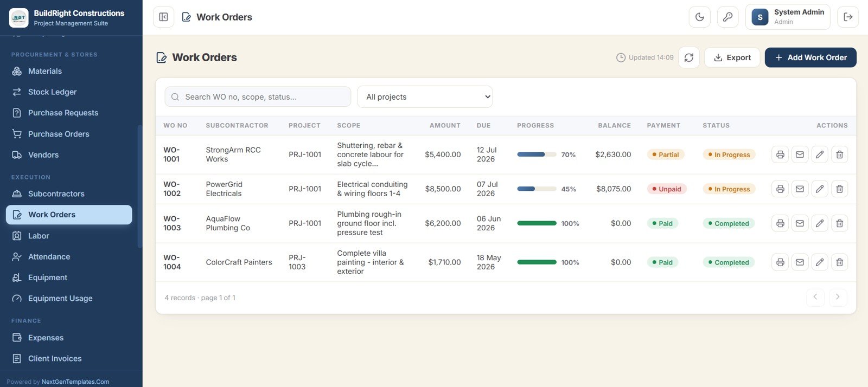Screen dimensions: 868x387
Task: Click the BuildRight Constructions logo
Action: click(x=19, y=18)
